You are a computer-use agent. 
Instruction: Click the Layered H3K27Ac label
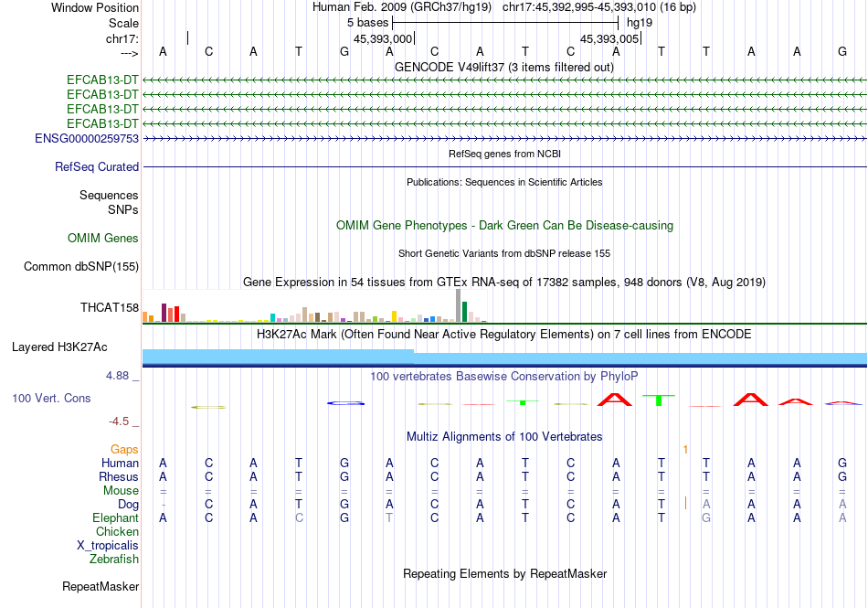[x=59, y=347]
